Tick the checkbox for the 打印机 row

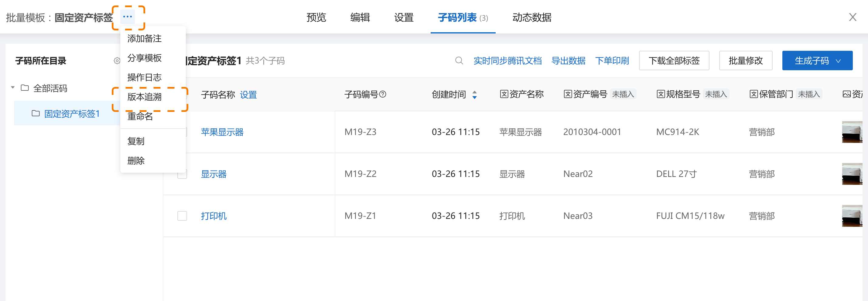point(182,216)
